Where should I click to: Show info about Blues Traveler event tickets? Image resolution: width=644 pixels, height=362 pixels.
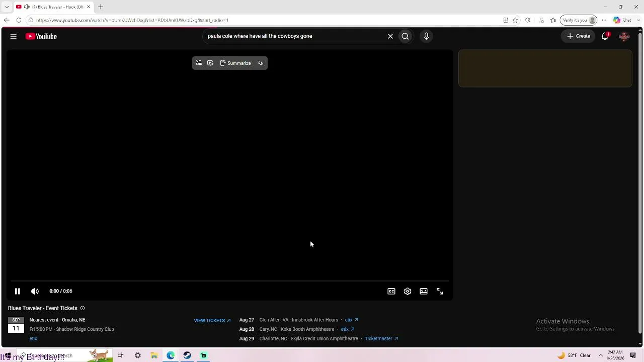(x=83, y=308)
